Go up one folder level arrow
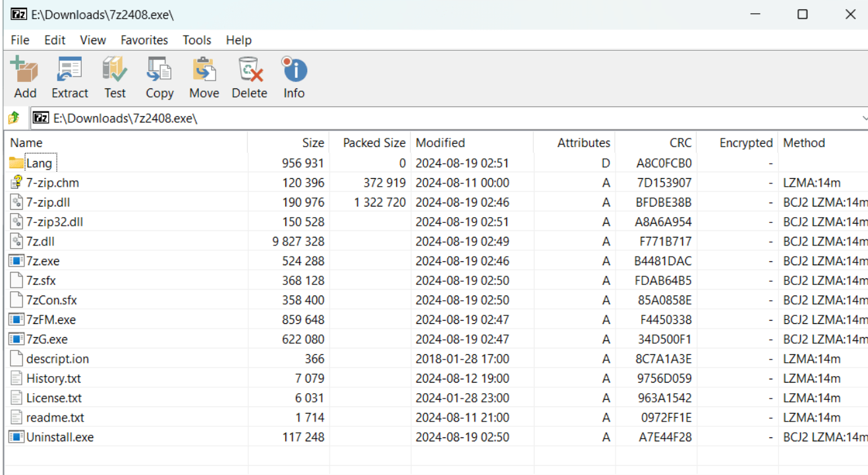The height and width of the screenshot is (475, 868). pyautogui.click(x=13, y=119)
